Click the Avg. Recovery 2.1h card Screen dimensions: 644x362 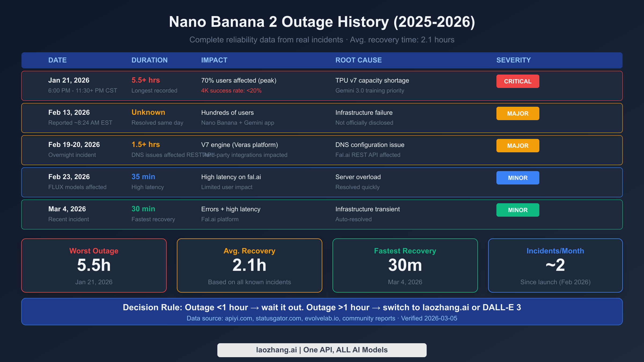(x=249, y=265)
